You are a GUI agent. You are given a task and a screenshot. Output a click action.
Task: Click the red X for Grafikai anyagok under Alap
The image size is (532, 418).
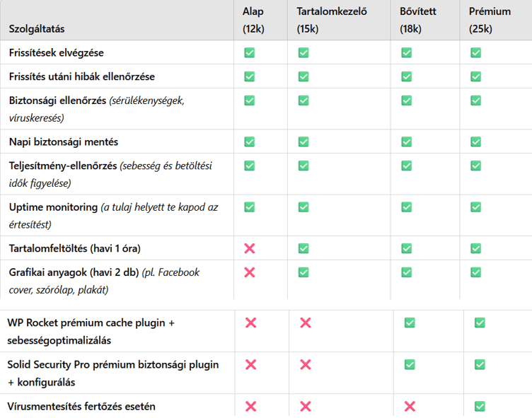[x=249, y=272]
